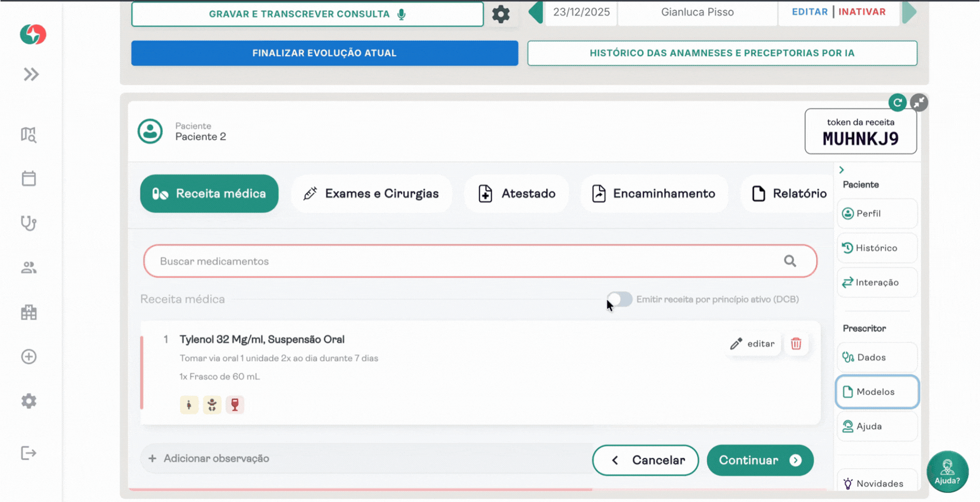Open the Atestado tab
Image resolution: width=980 pixels, height=502 pixels.
517,194
